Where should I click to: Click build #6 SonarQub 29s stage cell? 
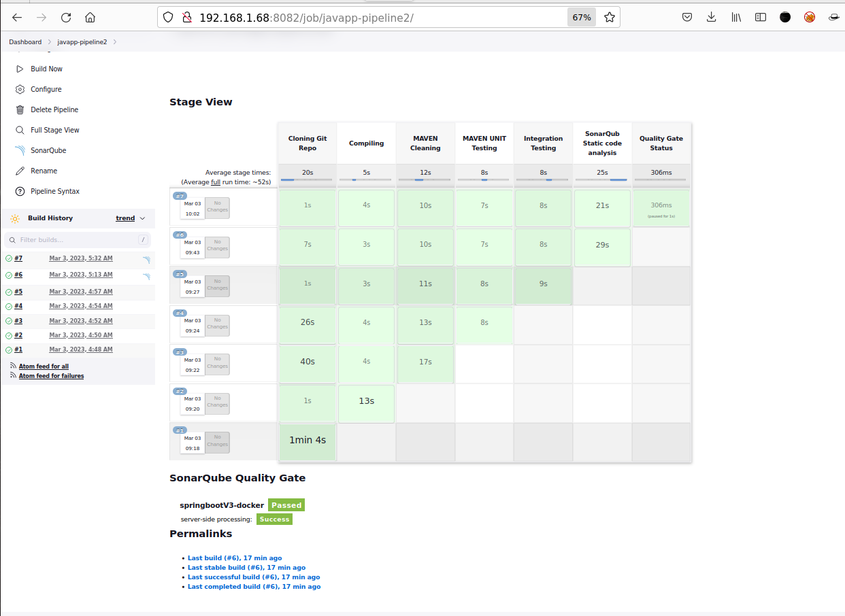[602, 247]
